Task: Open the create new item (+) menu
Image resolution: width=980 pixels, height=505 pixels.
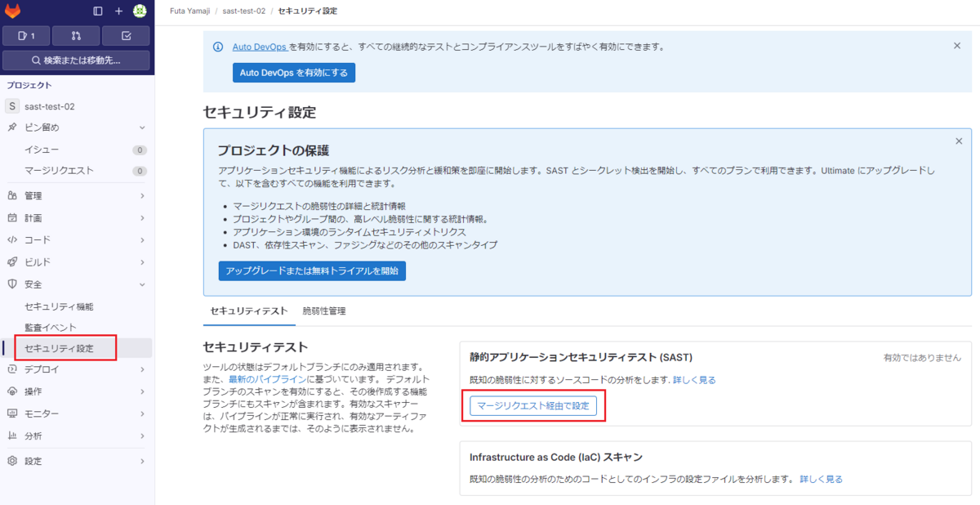Action: (120, 11)
